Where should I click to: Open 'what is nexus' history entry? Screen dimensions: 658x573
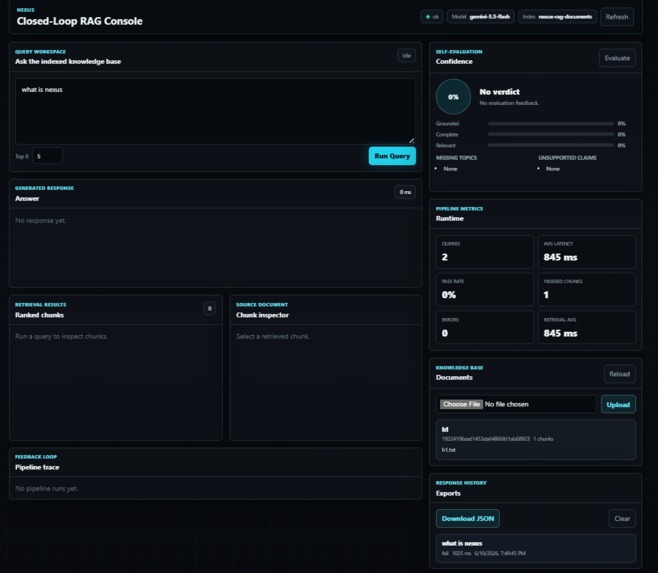pos(535,548)
